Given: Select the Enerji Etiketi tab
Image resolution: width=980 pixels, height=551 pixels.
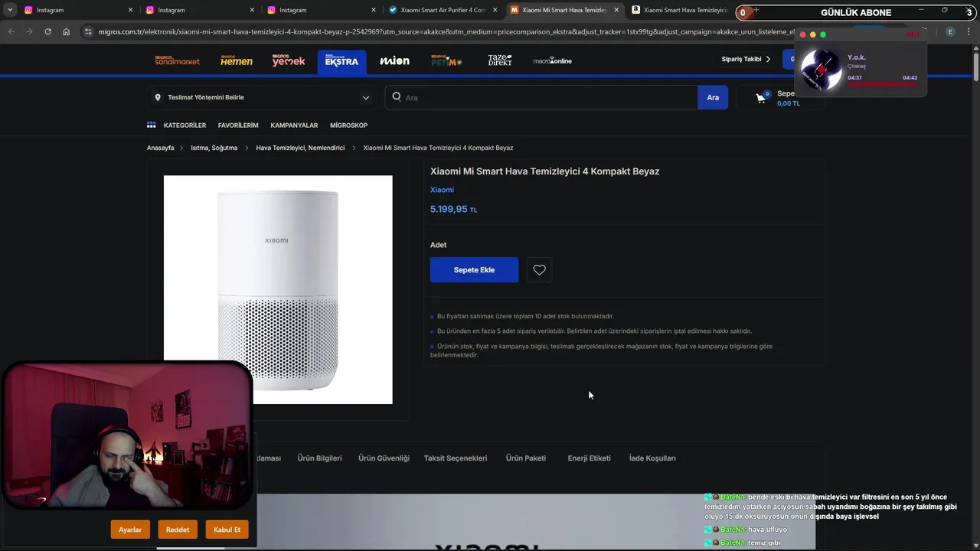Looking at the screenshot, I should (589, 458).
